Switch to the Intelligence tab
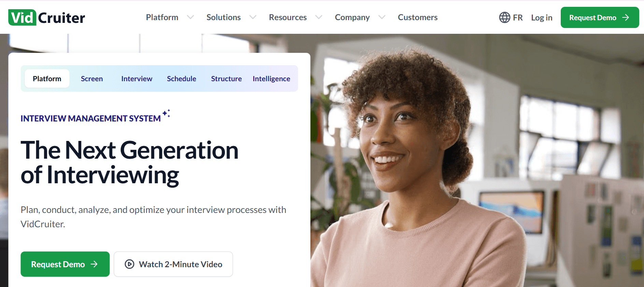This screenshot has width=644, height=287. 271,78
